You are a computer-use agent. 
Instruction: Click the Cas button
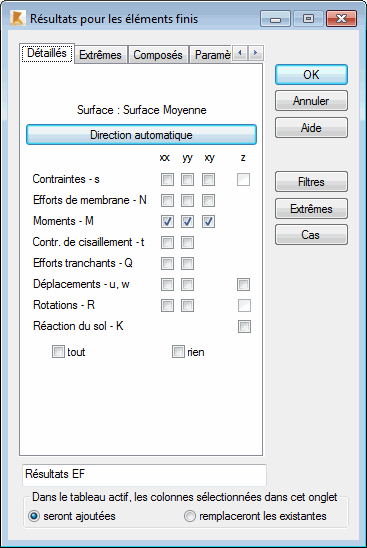point(311,235)
